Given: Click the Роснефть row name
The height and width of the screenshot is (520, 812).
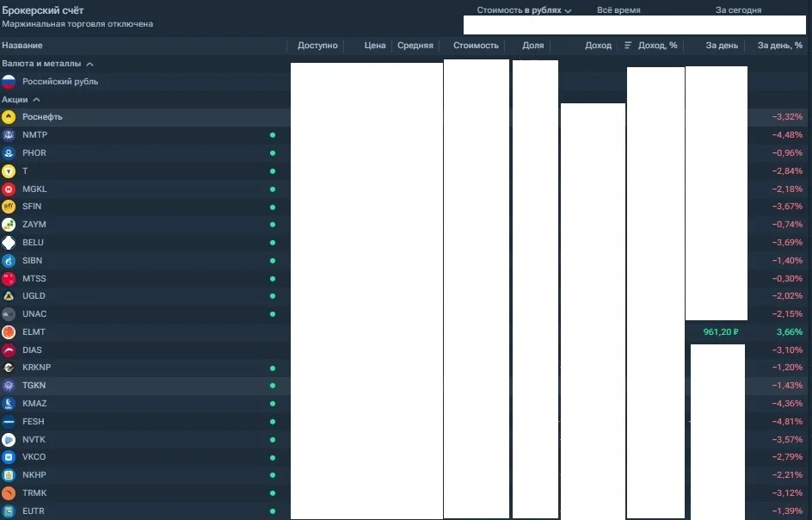Looking at the screenshot, I should (x=42, y=117).
